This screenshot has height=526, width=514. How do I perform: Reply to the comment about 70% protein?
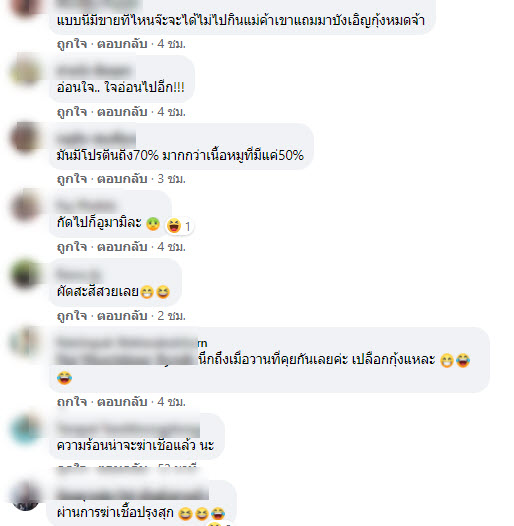click(122, 179)
